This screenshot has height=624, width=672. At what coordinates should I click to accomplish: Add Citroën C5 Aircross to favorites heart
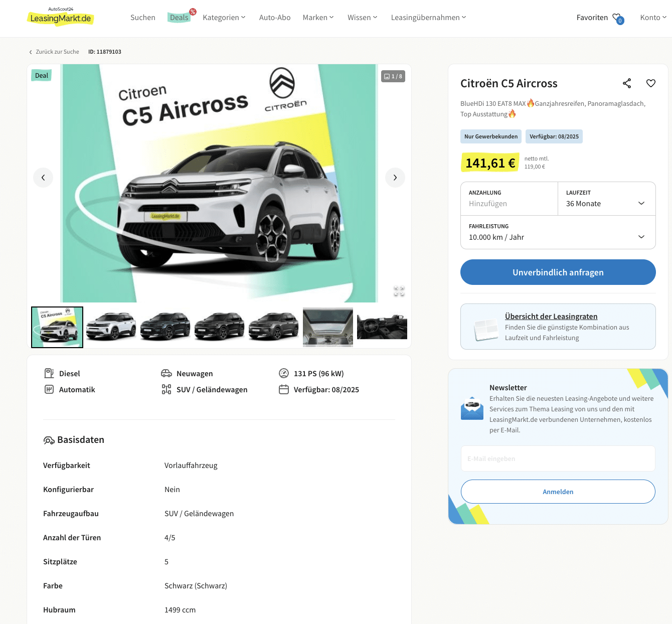pyautogui.click(x=651, y=83)
